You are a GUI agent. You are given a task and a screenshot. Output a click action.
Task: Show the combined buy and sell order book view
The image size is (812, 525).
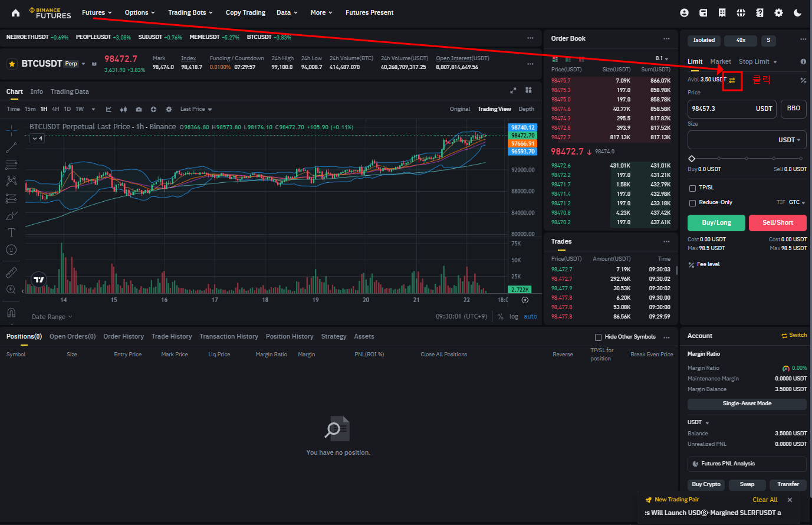[x=555, y=59]
